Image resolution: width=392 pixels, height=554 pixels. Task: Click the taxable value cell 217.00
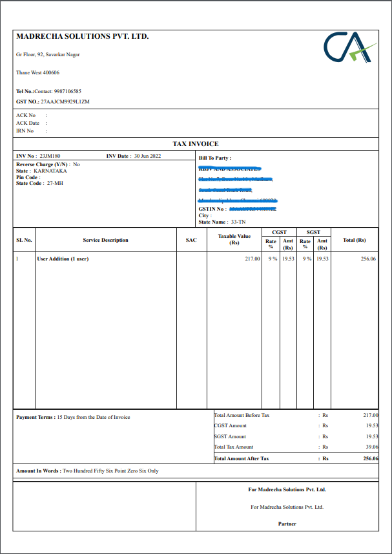click(253, 259)
